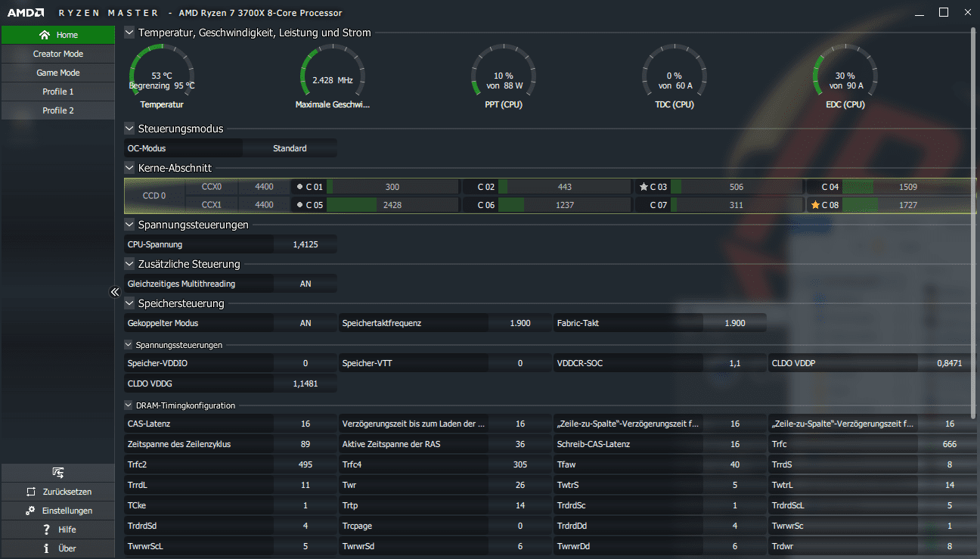This screenshot has width=980, height=559.
Task: Click the CPU-Spannung value 1,4125
Action: pyautogui.click(x=305, y=244)
